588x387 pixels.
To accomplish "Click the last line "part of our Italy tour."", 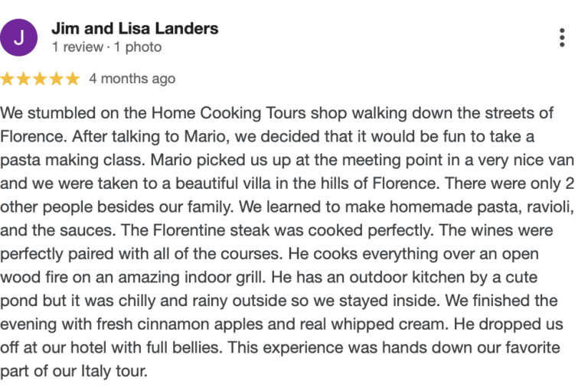I will (x=73, y=371).
